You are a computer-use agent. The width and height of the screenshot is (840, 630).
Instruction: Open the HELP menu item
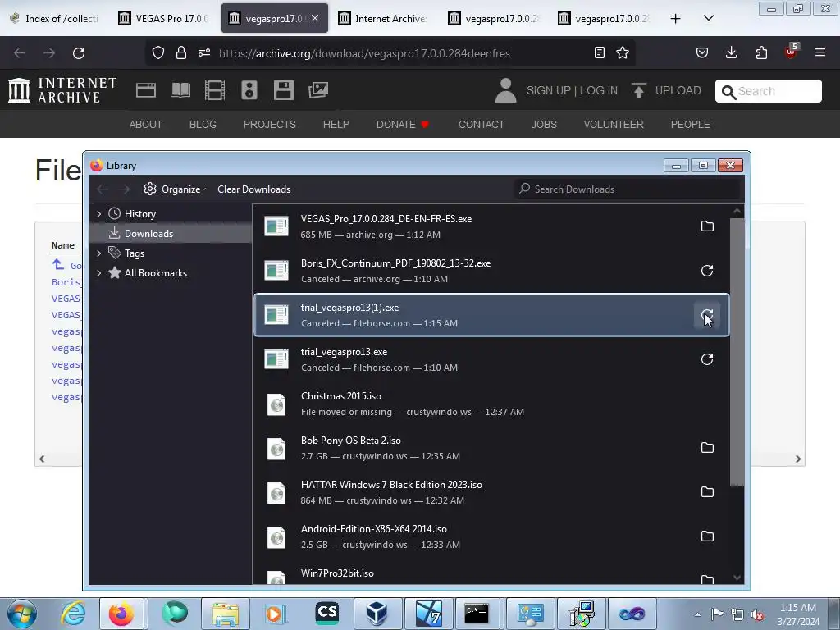tap(336, 125)
